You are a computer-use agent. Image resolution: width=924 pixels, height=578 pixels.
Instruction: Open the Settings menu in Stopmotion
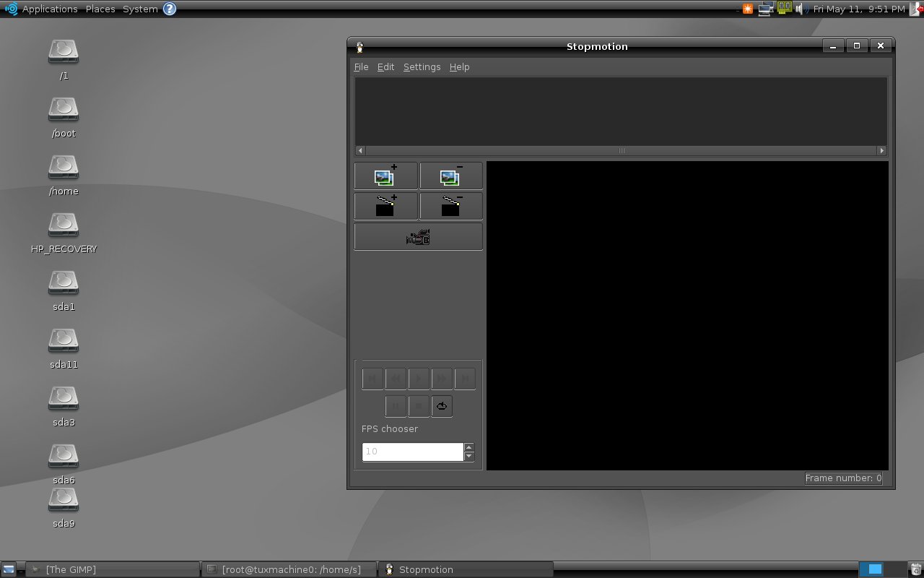click(x=422, y=67)
